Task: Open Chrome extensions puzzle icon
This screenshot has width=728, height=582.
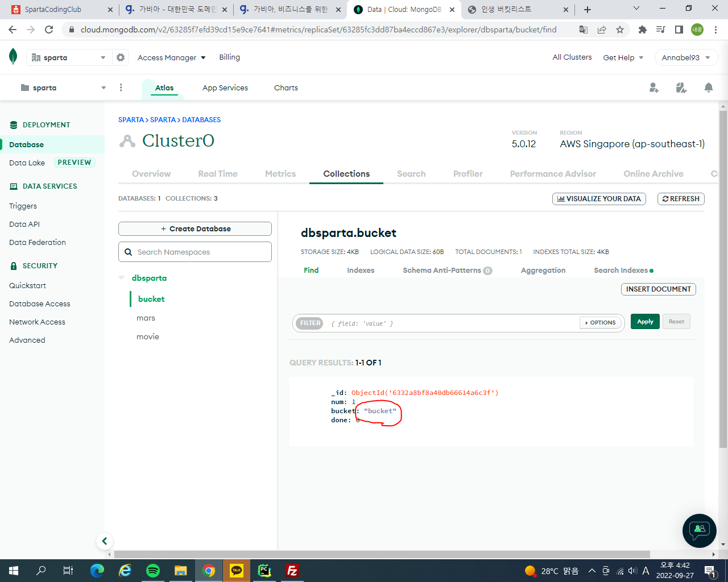Action: tap(643, 30)
